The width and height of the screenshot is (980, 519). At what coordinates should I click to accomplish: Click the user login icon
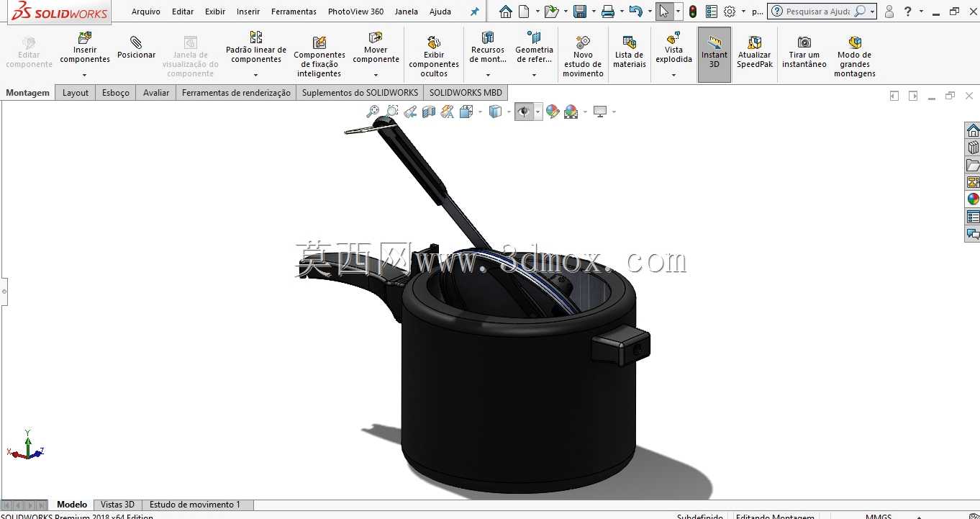(x=889, y=12)
